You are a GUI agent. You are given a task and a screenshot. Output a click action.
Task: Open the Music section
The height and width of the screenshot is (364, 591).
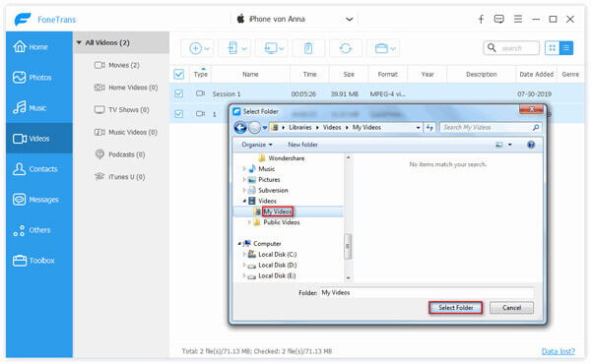pos(38,108)
